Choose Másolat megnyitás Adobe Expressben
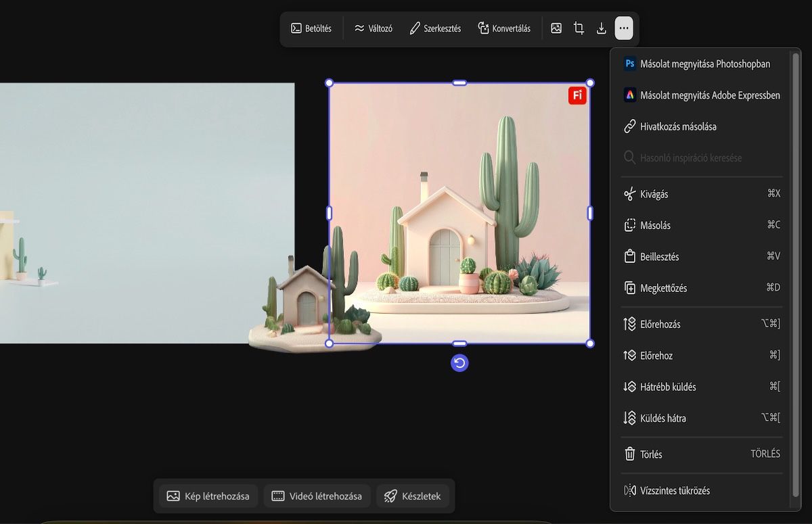Screen dimensions: 812x524 click(x=702, y=95)
